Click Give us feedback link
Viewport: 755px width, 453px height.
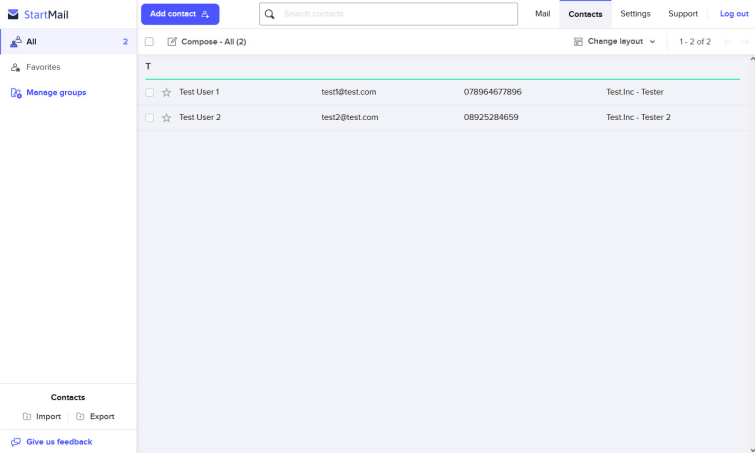59,442
